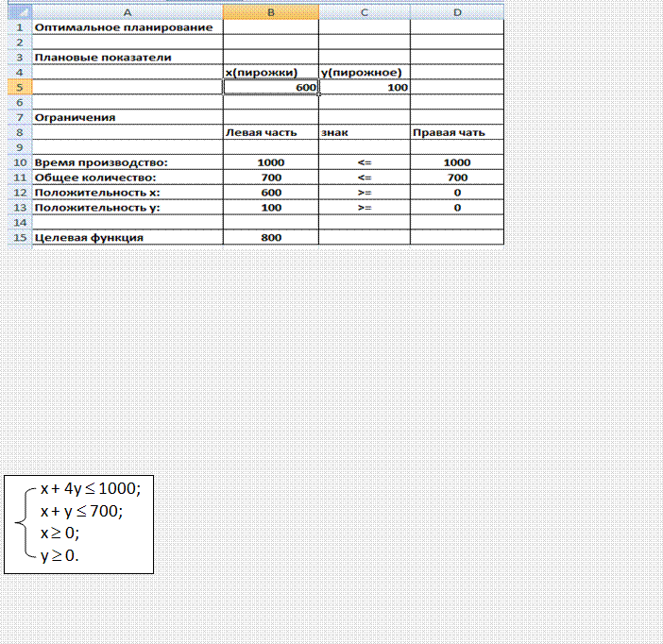Select active cell containing 600 in row 5
The width and height of the screenshot is (663, 644).
click(270, 87)
